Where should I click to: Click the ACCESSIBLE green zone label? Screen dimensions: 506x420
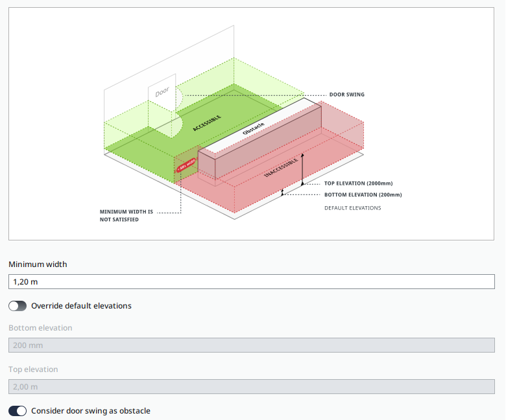coord(207,123)
